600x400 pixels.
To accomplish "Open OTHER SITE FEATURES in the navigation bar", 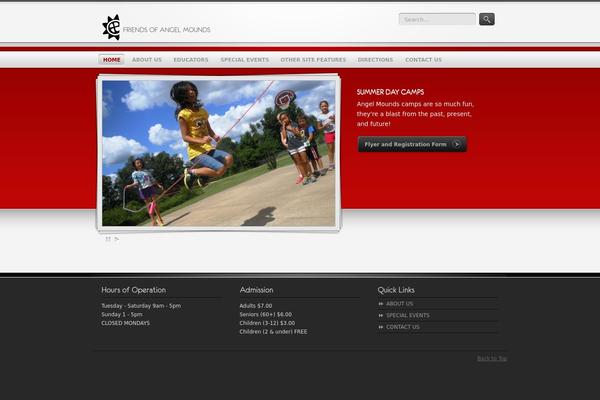I will 313,60.
